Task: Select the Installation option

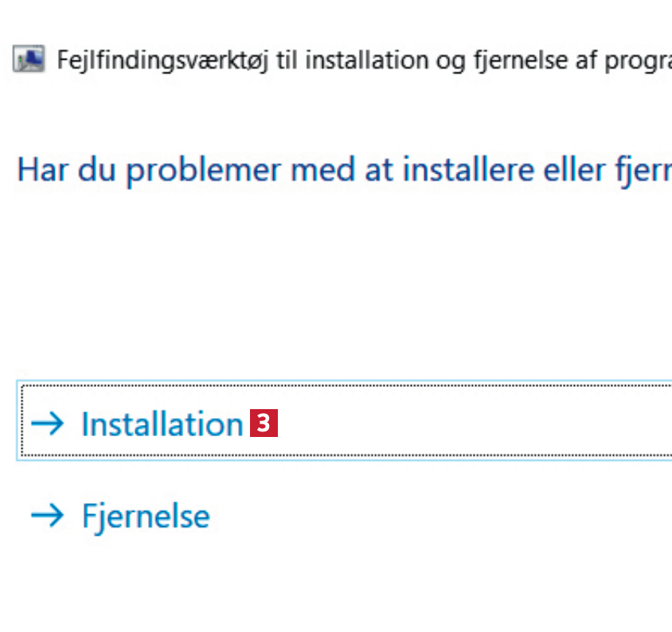Action: pos(162,424)
